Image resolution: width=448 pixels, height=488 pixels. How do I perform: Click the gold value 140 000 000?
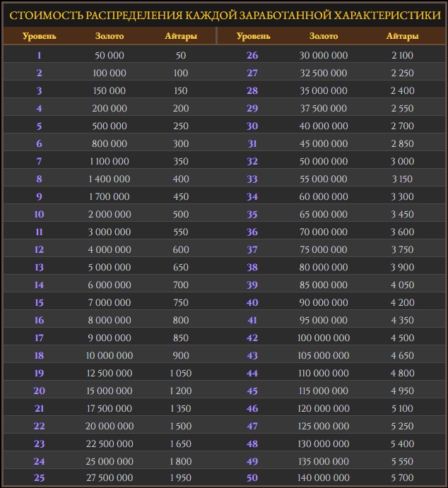[324, 479]
